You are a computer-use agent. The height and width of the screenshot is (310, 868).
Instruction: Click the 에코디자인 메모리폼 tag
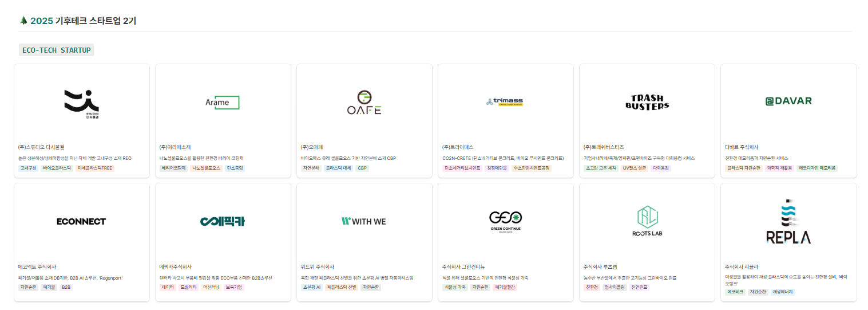[x=817, y=168]
